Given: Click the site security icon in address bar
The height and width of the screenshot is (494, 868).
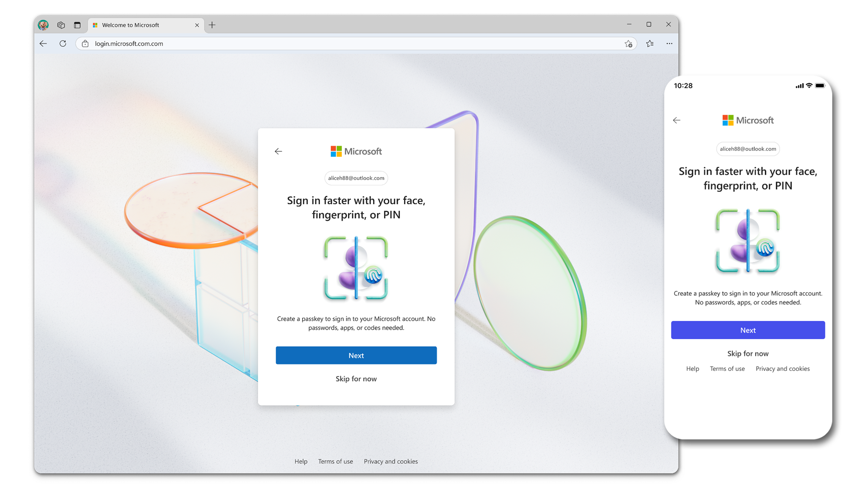Looking at the screenshot, I should [x=85, y=44].
